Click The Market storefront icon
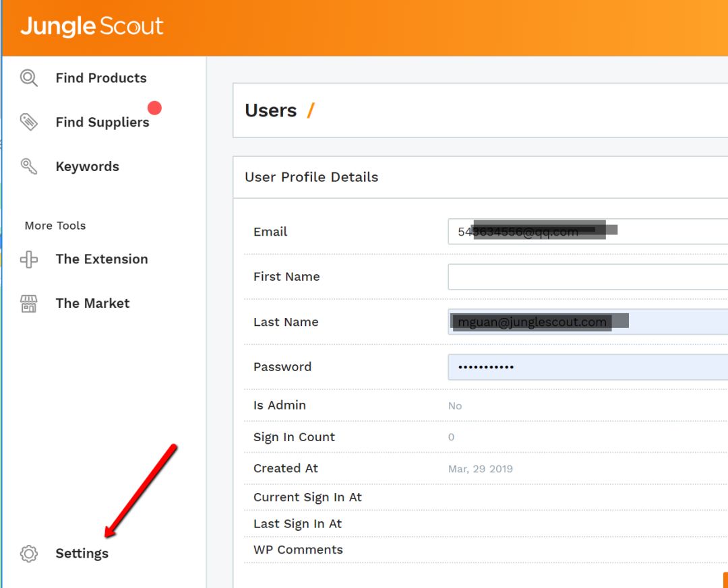Image resolution: width=728 pixels, height=588 pixels. point(29,304)
